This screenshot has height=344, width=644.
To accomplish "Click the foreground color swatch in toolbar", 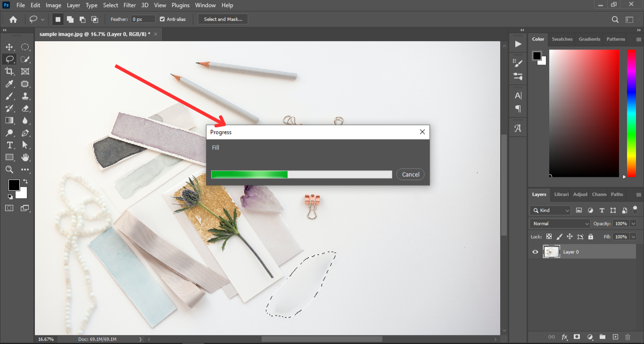I will pos(14,185).
